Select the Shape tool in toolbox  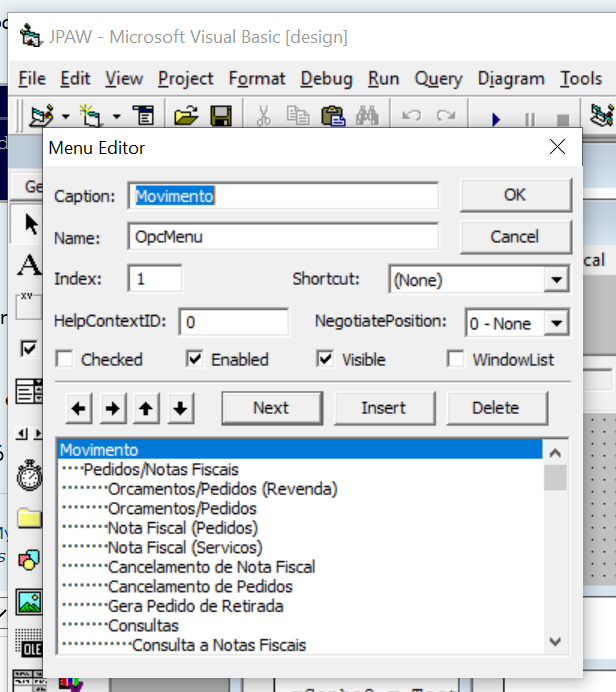[x=29, y=560]
